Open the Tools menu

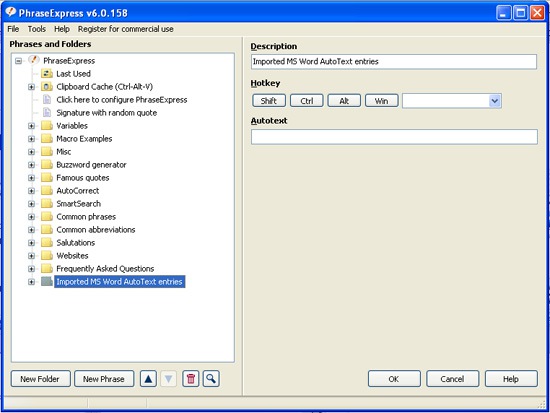tap(37, 29)
